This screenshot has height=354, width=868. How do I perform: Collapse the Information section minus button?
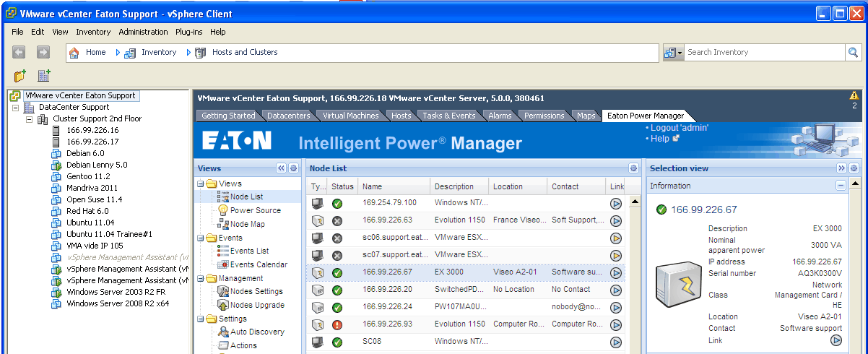(841, 186)
